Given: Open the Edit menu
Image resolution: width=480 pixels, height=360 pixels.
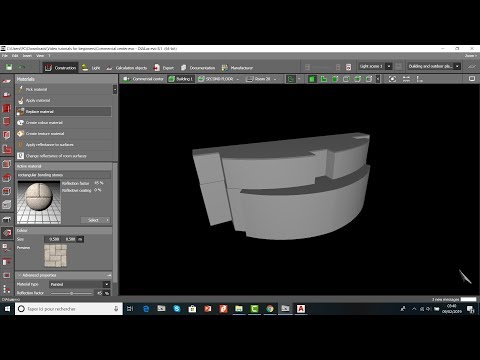Looking at the screenshot, I should tap(15, 56).
